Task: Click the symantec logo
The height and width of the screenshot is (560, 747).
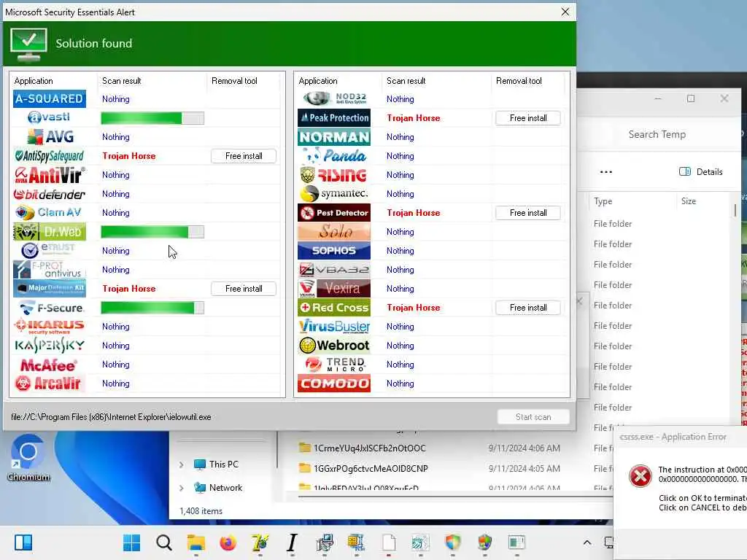Action: pyautogui.click(x=334, y=194)
